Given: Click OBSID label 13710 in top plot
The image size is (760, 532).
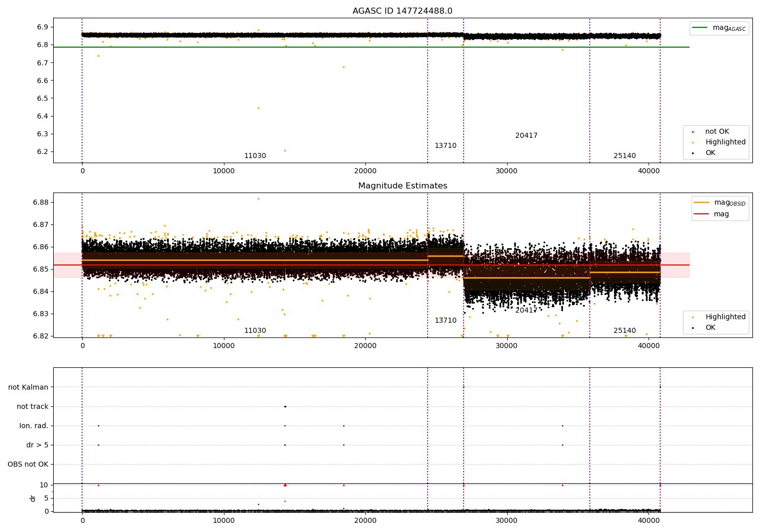Looking at the screenshot, I should (x=445, y=146).
